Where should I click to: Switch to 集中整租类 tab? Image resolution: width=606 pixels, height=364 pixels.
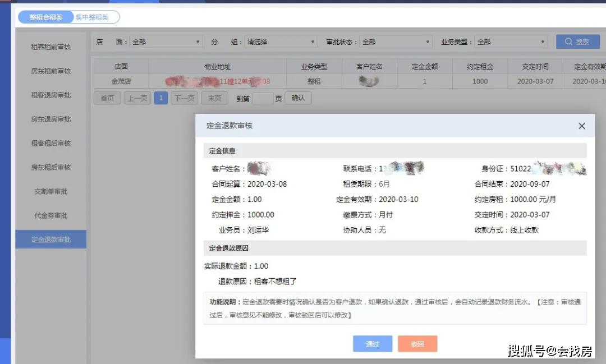point(92,17)
